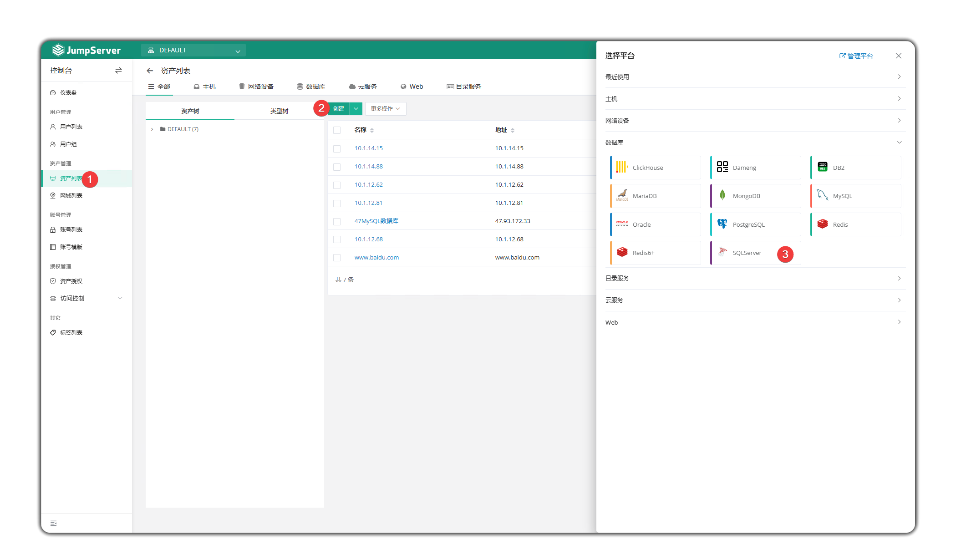This screenshot has width=956, height=560.
Task: Click the ClickHouse database icon
Action: [x=622, y=167]
